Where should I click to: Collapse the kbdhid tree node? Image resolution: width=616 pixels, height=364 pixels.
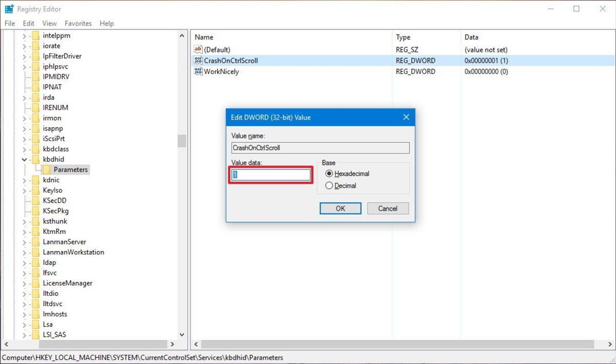(x=24, y=159)
